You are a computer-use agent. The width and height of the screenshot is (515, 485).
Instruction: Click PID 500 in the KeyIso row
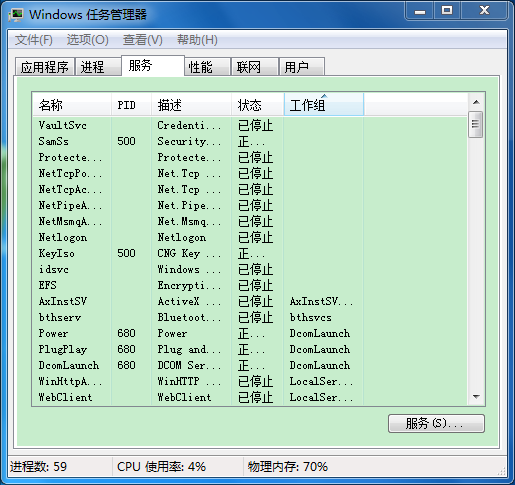click(x=126, y=253)
